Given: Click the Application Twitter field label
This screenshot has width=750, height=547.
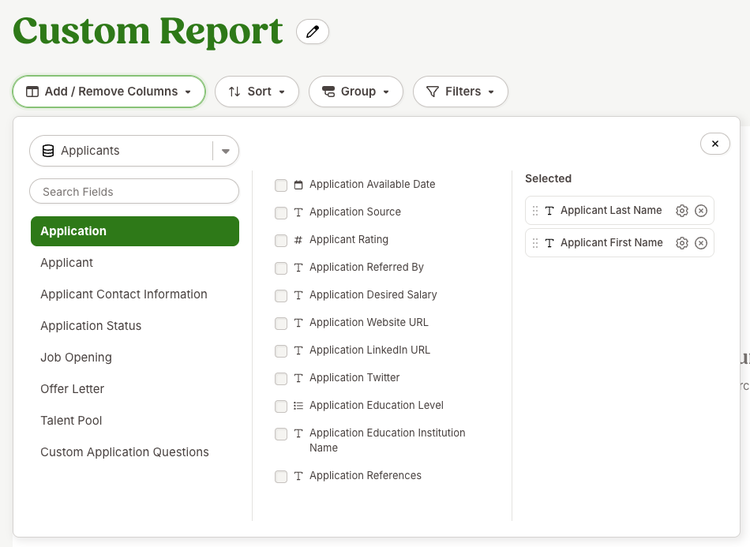Looking at the screenshot, I should [x=354, y=378].
